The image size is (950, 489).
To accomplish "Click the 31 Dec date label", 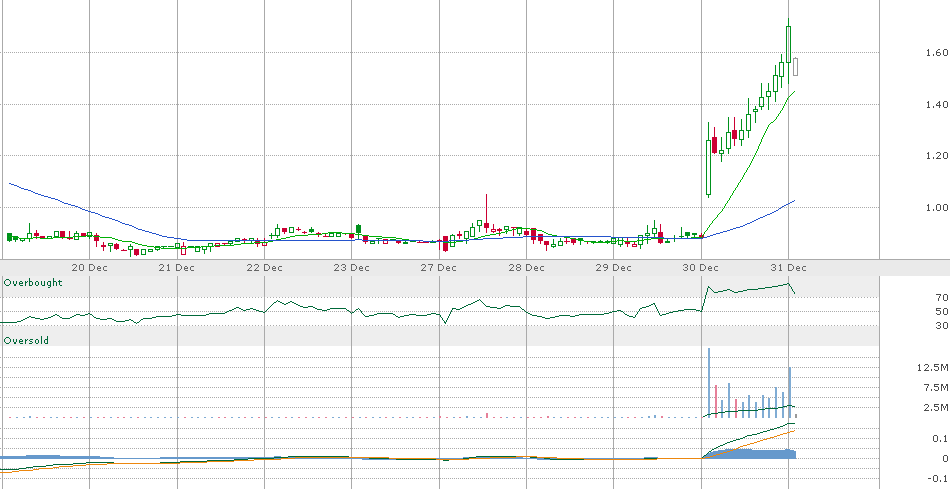I will coord(788,268).
